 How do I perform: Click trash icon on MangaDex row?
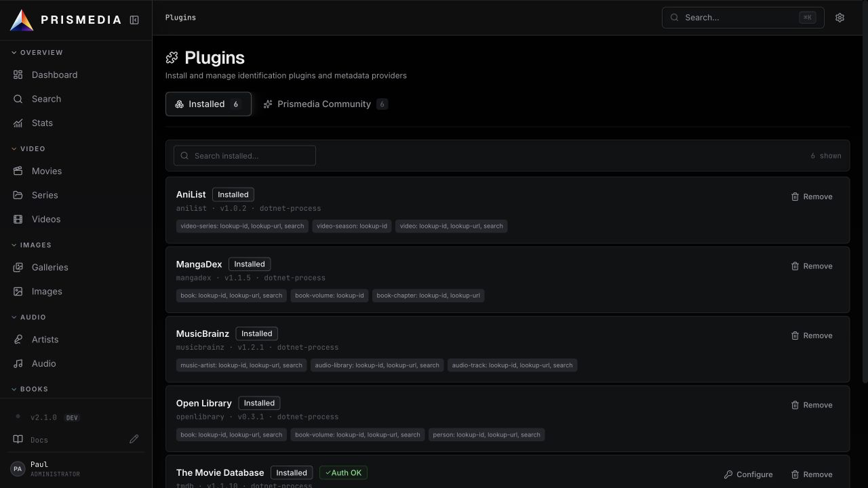(x=795, y=266)
